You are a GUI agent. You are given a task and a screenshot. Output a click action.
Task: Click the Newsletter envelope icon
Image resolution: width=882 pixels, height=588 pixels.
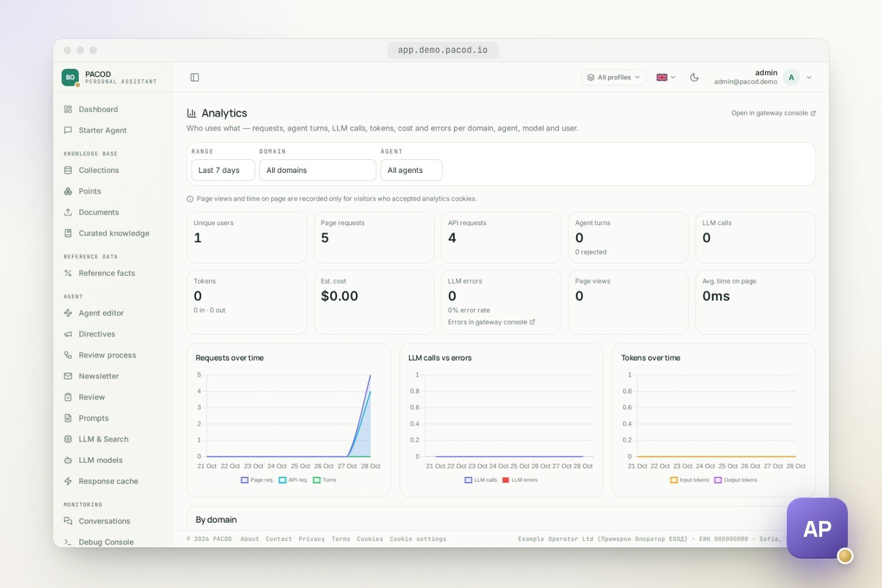pyautogui.click(x=68, y=376)
